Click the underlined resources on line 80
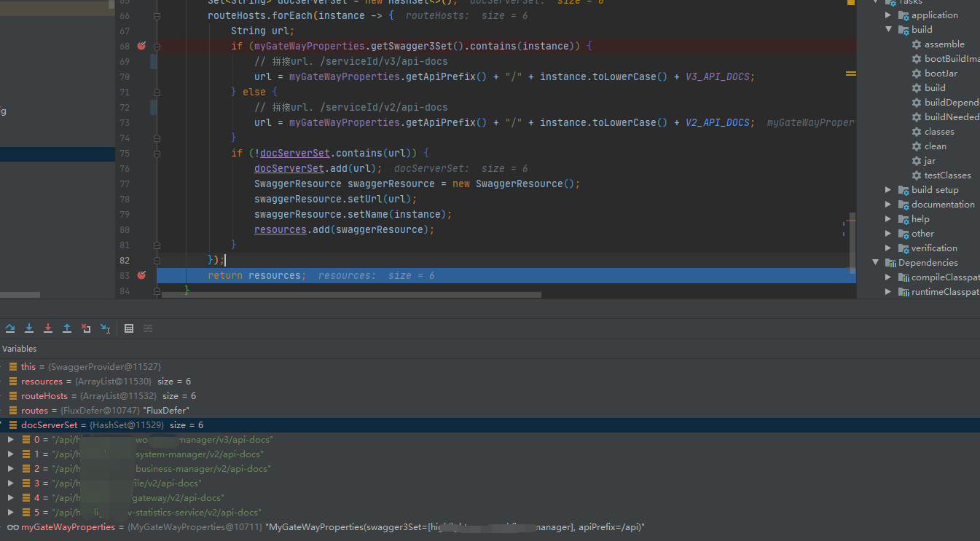980x541 pixels. [x=281, y=229]
